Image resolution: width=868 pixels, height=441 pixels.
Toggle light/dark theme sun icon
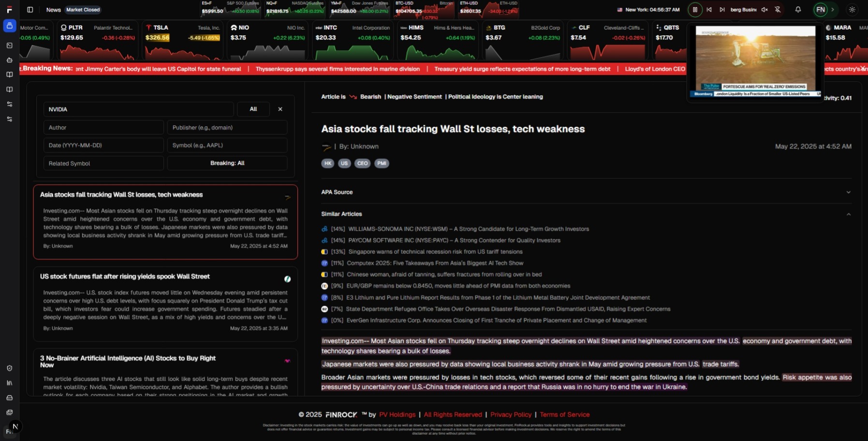pos(852,10)
